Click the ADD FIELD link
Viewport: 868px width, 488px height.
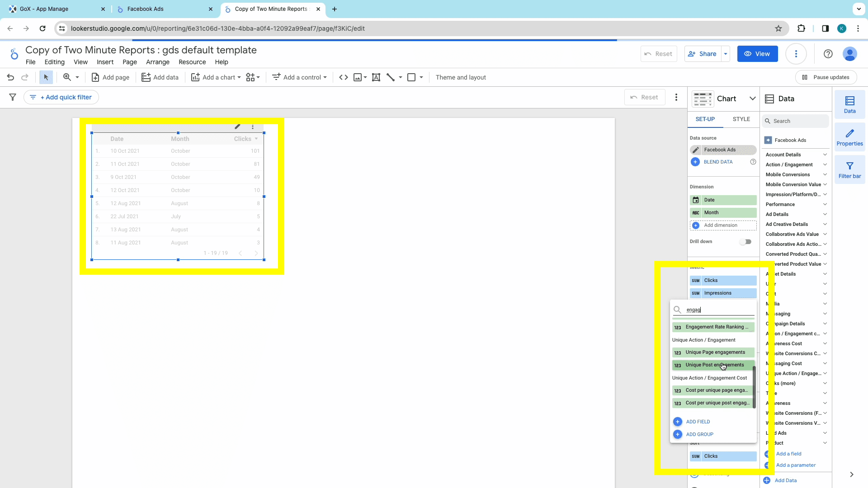point(698,422)
